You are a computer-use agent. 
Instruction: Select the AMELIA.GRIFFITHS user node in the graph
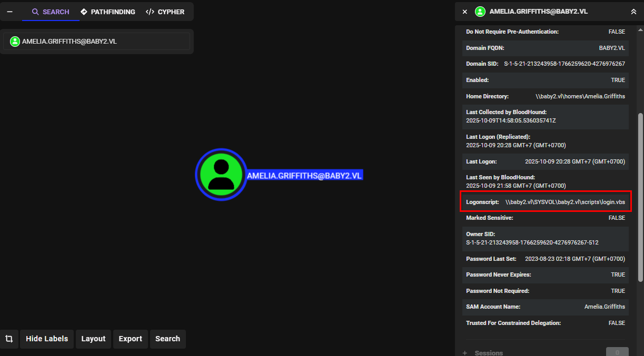[x=221, y=175]
